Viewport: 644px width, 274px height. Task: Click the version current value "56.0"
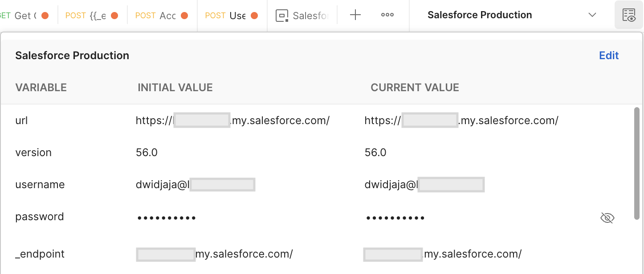(x=375, y=152)
